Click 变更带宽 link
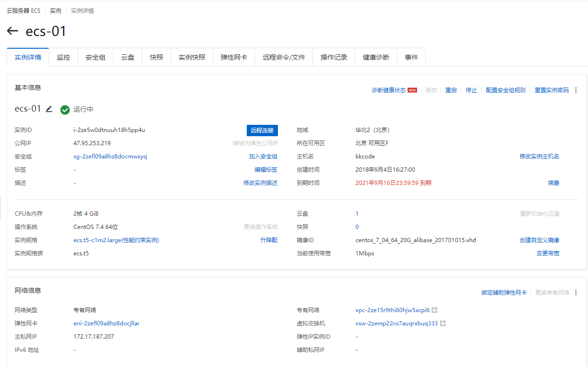 pyautogui.click(x=548, y=253)
